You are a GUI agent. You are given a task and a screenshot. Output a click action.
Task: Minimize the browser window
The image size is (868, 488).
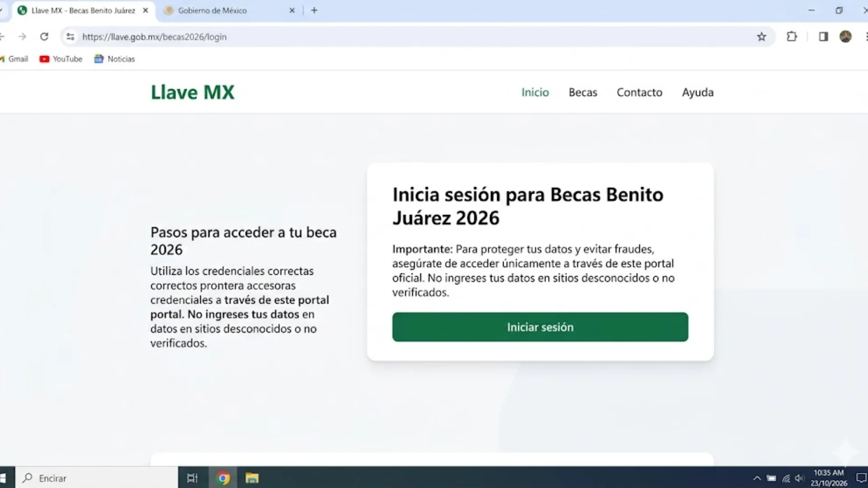(811, 10)
